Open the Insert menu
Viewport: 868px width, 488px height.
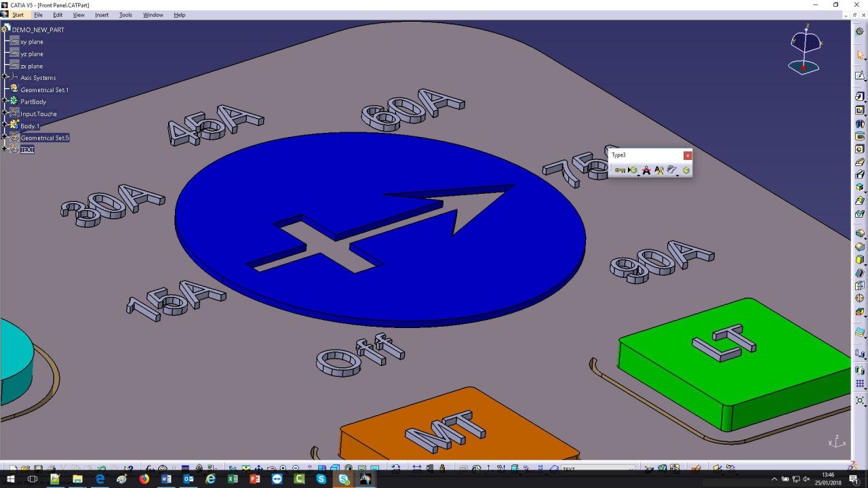(x=102, y=14)
